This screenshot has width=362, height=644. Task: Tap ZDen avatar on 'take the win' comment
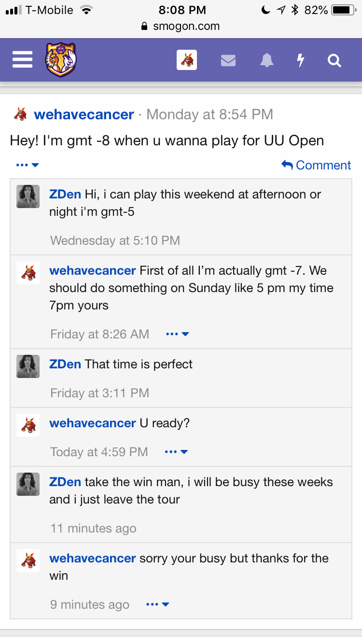(28, 484)
